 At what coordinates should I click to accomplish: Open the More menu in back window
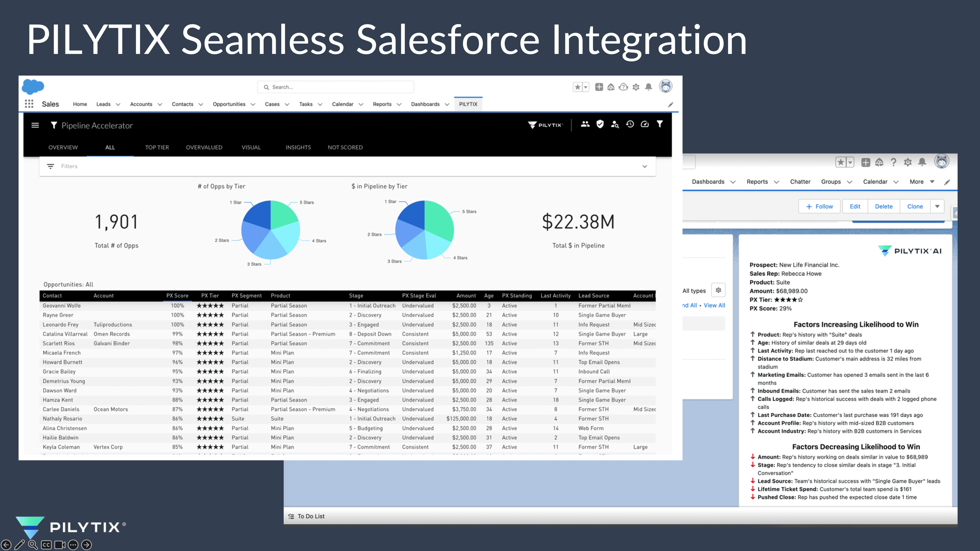[922, 182]
